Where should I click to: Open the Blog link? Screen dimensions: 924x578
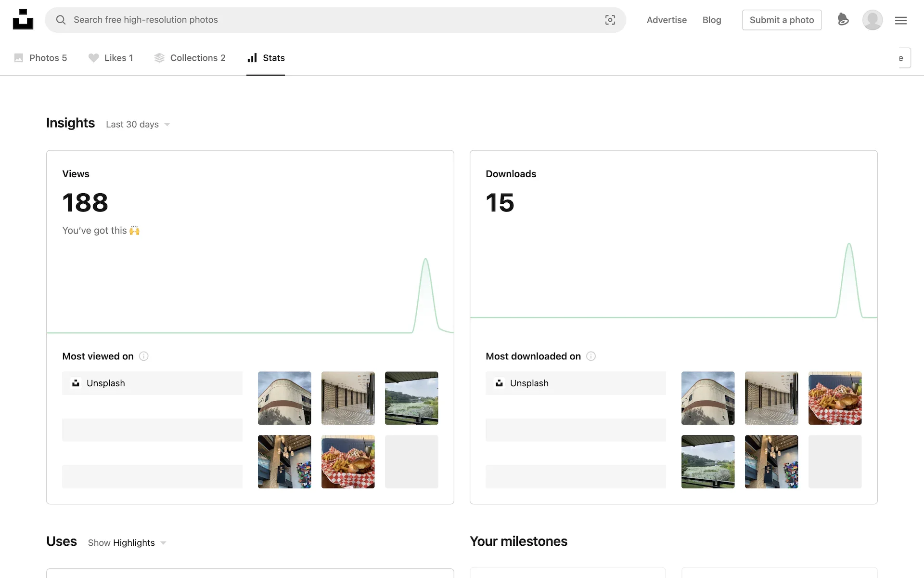click(712, 20)
